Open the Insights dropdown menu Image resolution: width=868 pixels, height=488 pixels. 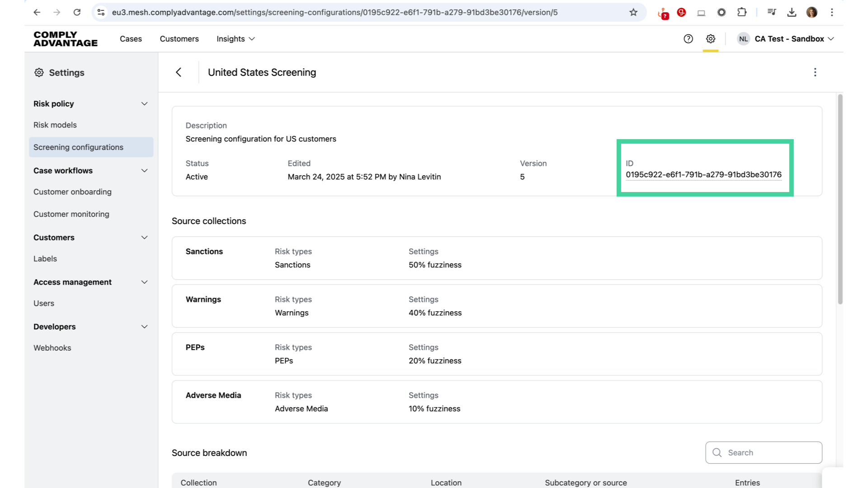(x=235, y=39)
